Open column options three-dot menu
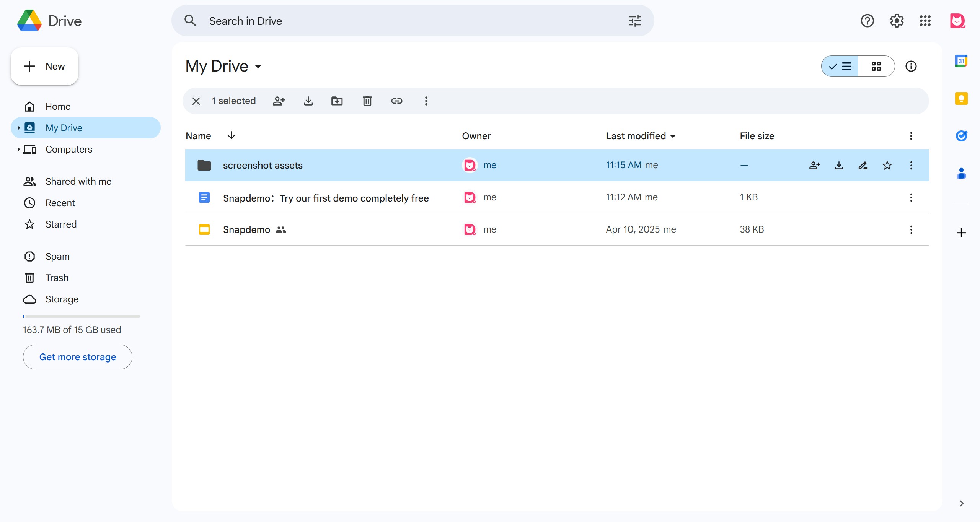The width and height of the screenshot is (980, 522). [x=911, y=136]
